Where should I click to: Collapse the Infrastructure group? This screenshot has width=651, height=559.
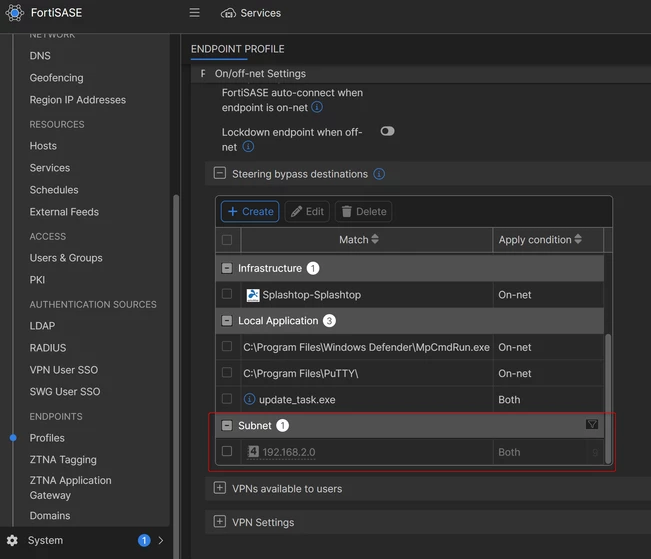point(227,268)
